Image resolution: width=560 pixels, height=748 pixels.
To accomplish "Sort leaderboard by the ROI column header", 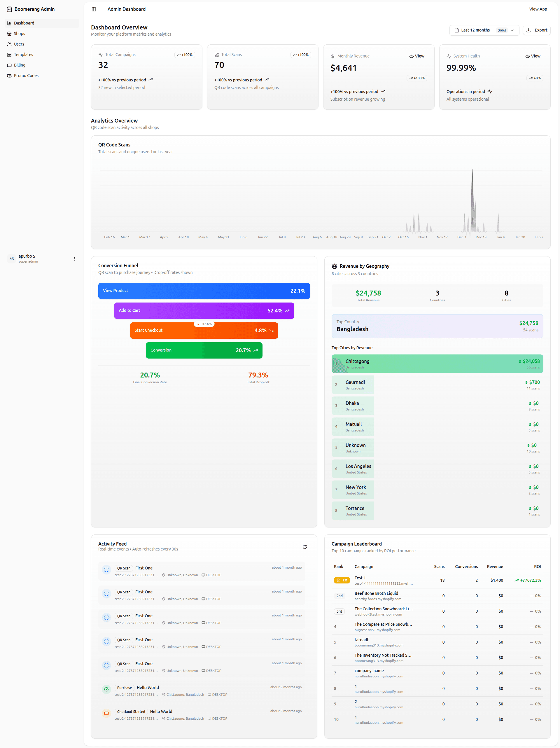I will [x=537, y=567].
